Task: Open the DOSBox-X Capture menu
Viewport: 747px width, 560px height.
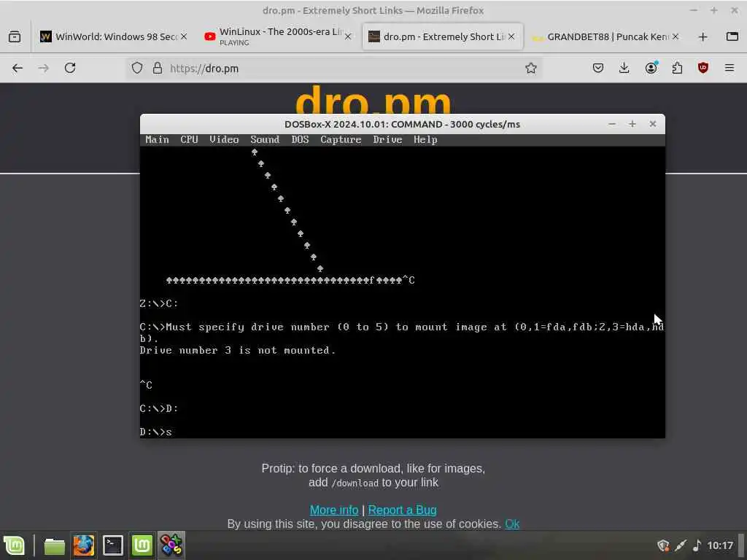Action: [341, 139]
